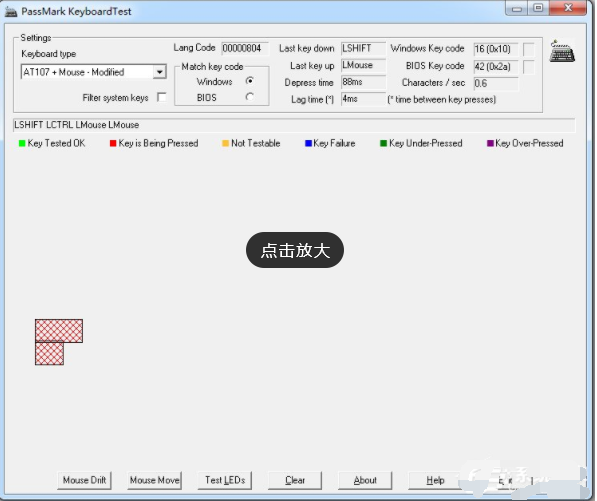Click the bright green Key Tested OK swatch
The height and width of the screenshot is (501, 597).
22,143
